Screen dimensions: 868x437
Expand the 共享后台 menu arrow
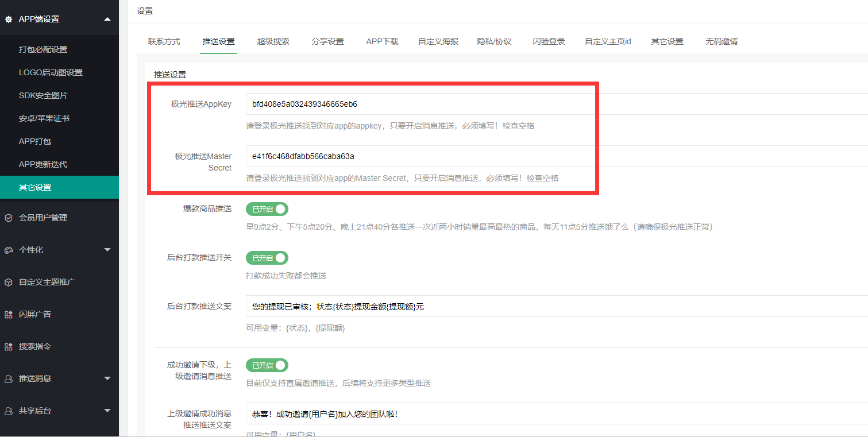107,411
